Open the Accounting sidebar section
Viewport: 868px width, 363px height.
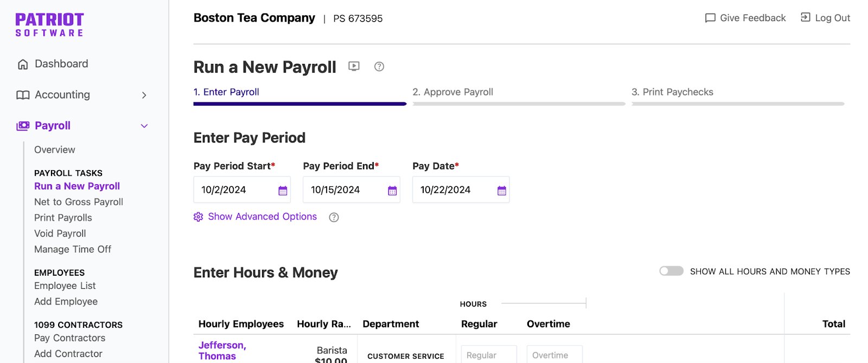(x=62, y=95)
